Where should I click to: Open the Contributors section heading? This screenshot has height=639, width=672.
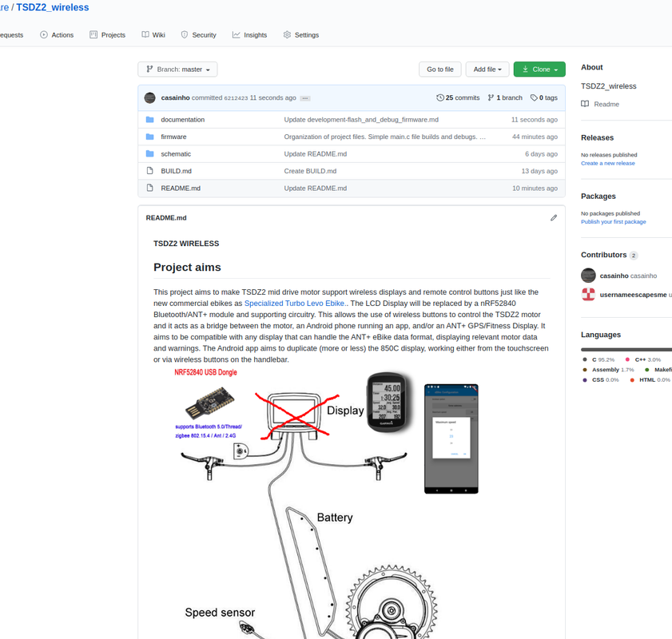(x=604, y=255)
